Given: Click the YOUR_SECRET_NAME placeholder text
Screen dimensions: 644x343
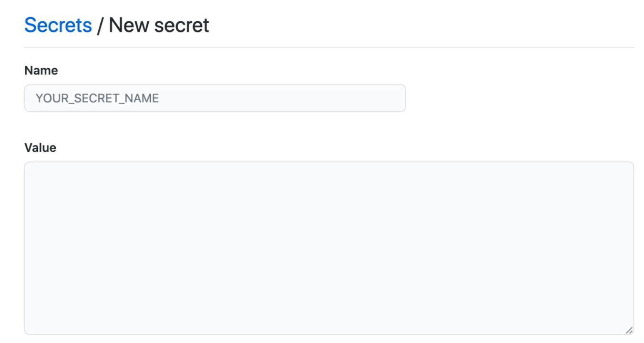Looking at the screenshot, I should (x=97, y=98).
